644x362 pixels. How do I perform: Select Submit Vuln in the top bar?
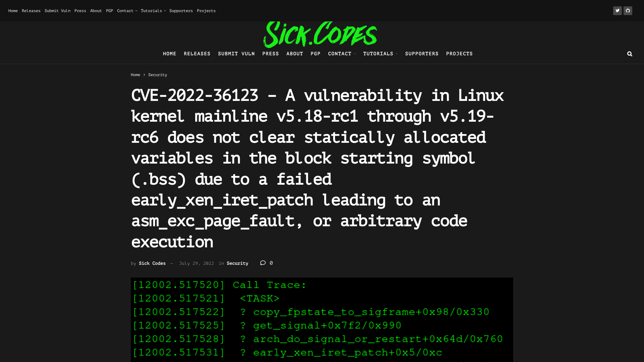[x=57, y=10]
